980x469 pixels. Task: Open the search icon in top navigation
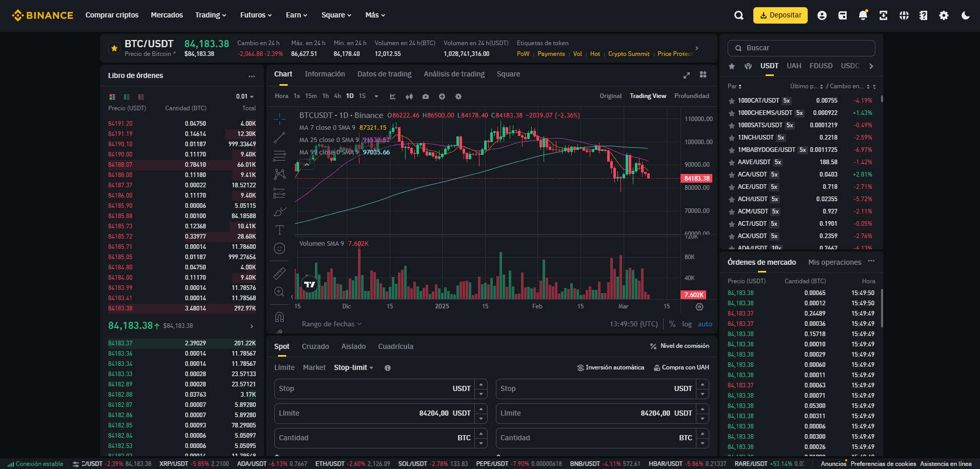(x=738, y=15)
